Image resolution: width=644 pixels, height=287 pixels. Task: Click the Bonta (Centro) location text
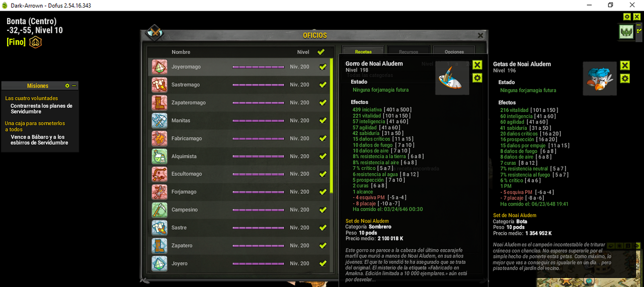click(x=31, y=21)
